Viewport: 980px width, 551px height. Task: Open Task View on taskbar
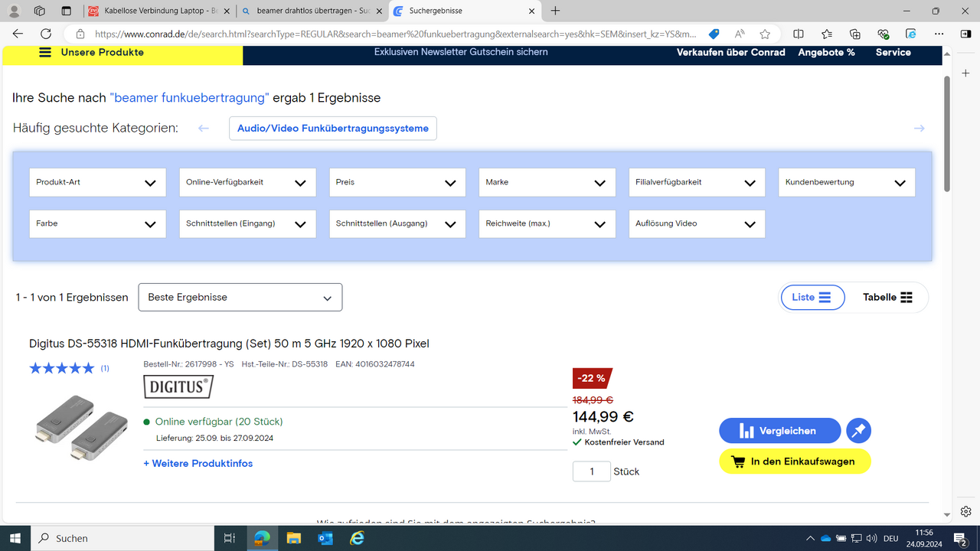tap(229, 538)
